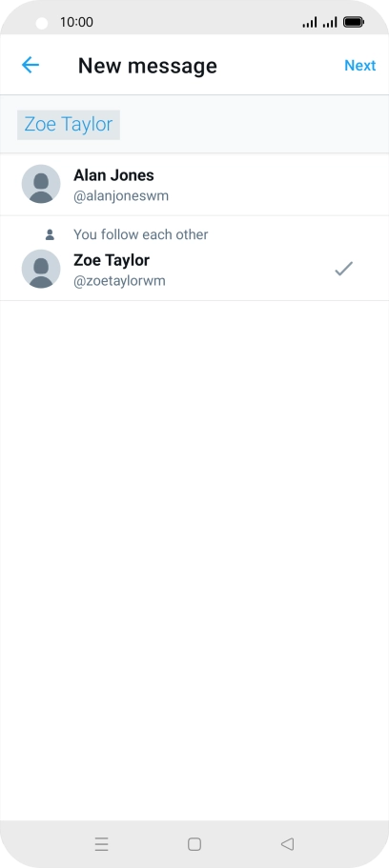Tap the Next button
Image resolution: width=389 pixels, height=868 pixels.
(360, 66)
